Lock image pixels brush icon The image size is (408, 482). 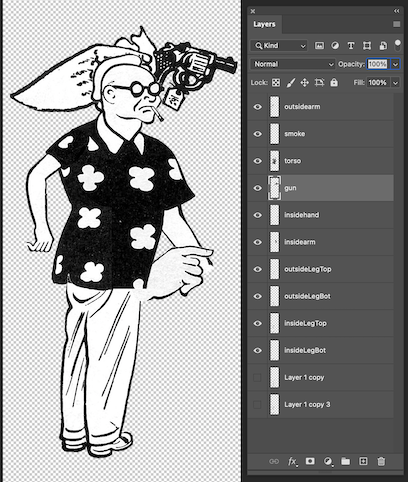(291, 83)
